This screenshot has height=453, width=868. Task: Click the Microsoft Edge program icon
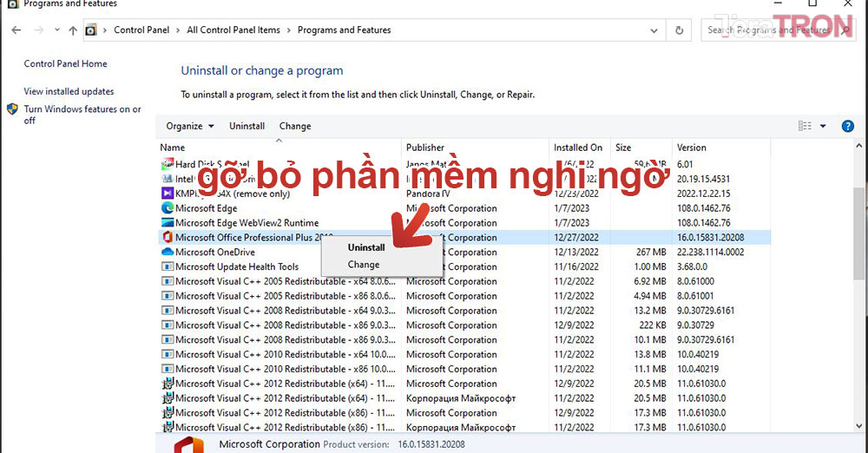point(168,208)
